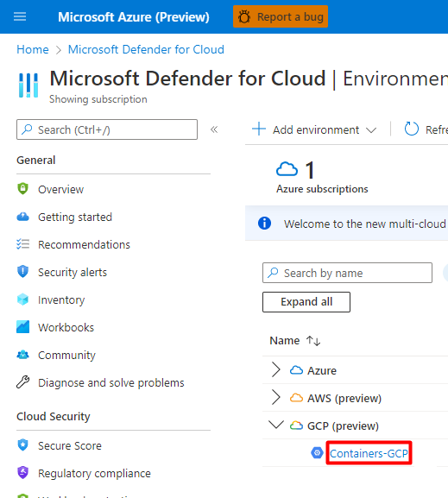The height and width of the screenshot is (498, 448).
Task: Click the Expand all button
Action: click(x=306, y=302)
